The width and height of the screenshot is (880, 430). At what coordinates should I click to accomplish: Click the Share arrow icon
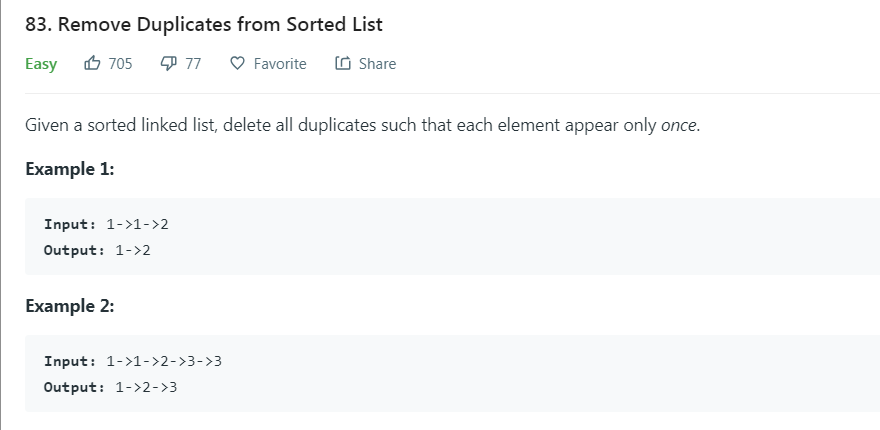pyautogui.click(x=342, y=63)
